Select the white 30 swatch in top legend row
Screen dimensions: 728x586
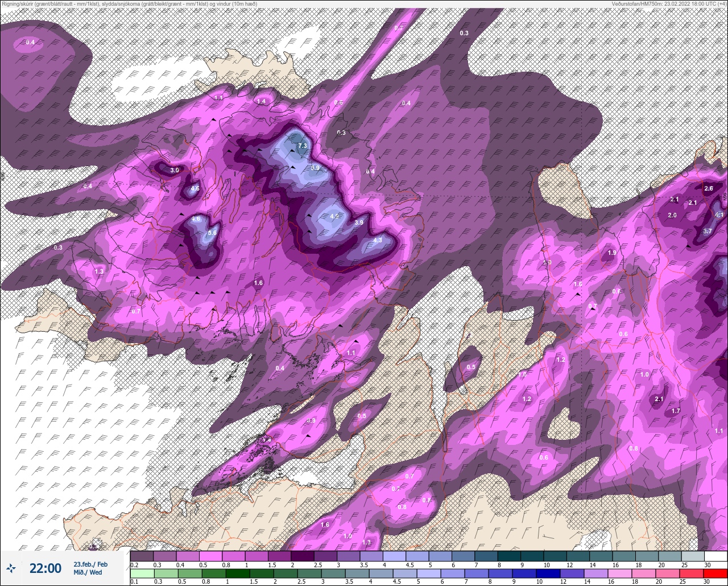click(x=715, y=556)
